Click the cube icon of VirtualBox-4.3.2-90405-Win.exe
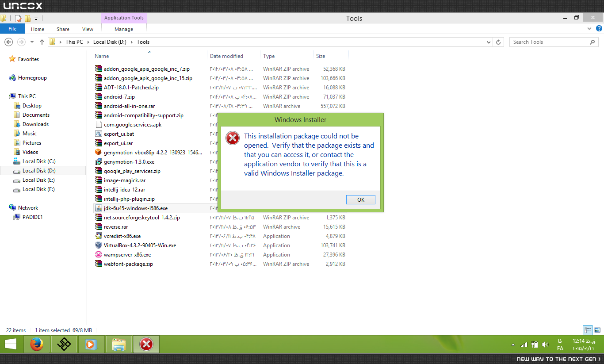 pyautogui.click(x=99, y=245)
